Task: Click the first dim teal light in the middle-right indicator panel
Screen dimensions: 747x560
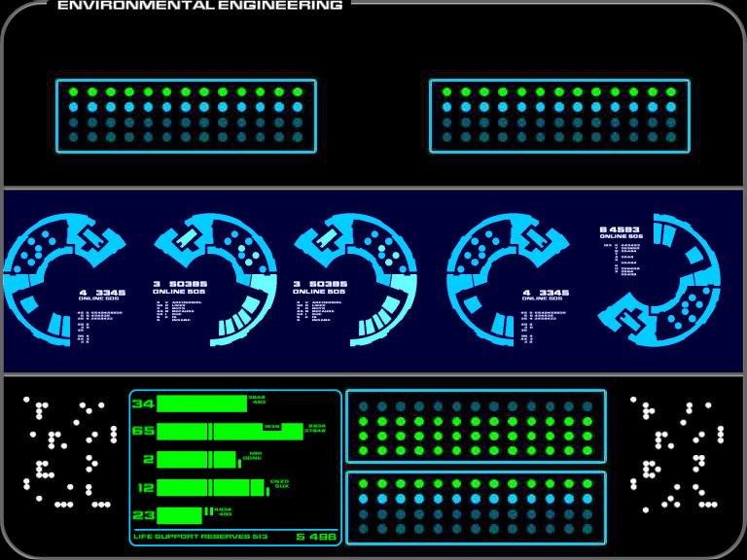Action: (x=364, y=406)
